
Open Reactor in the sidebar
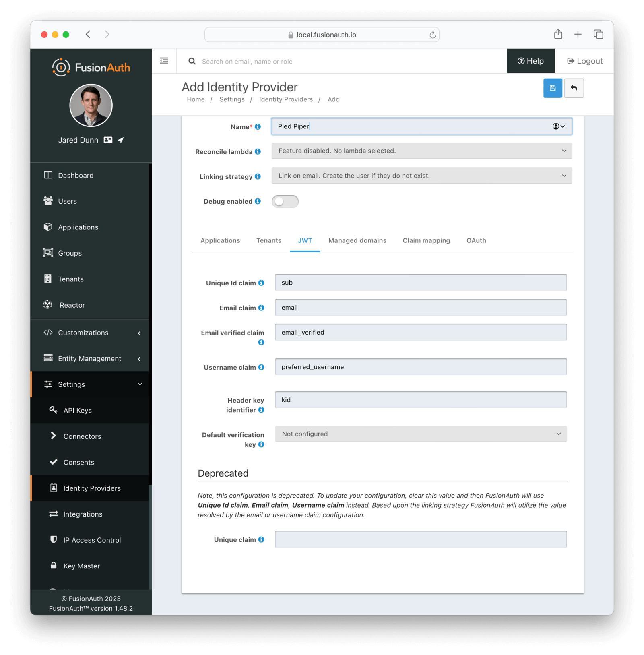click(x=89, y=305)
